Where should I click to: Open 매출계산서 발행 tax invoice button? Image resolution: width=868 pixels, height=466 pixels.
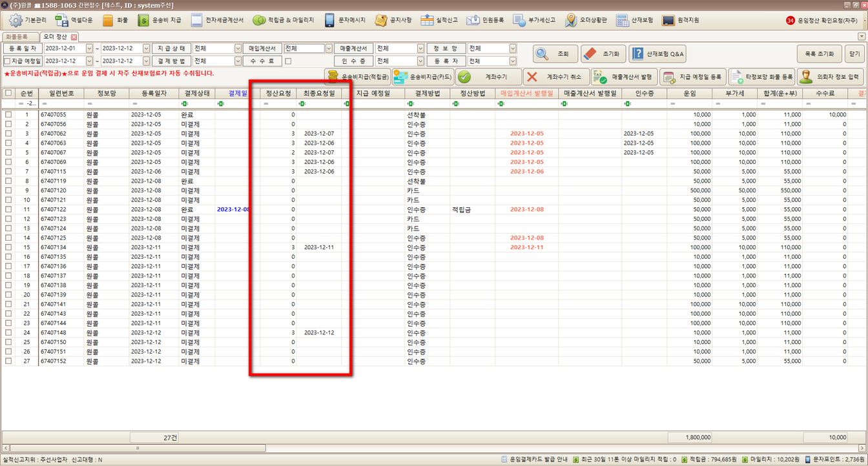624,77
